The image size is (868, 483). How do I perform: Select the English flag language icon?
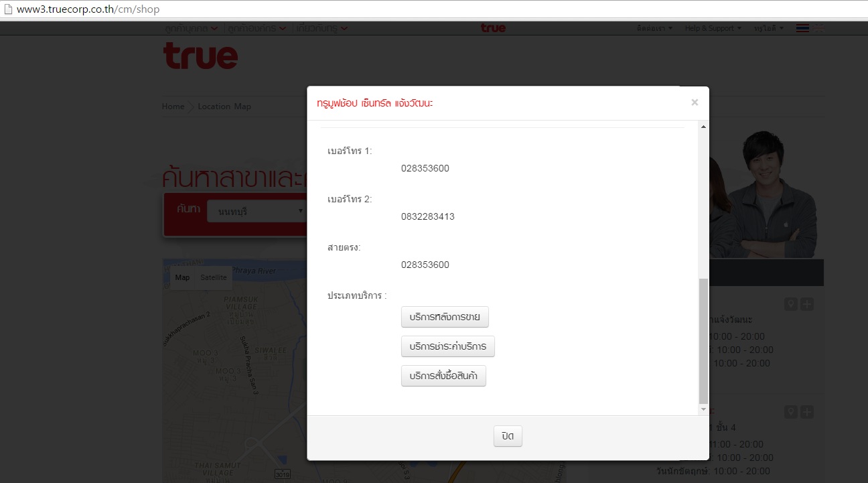pos(818,28)
